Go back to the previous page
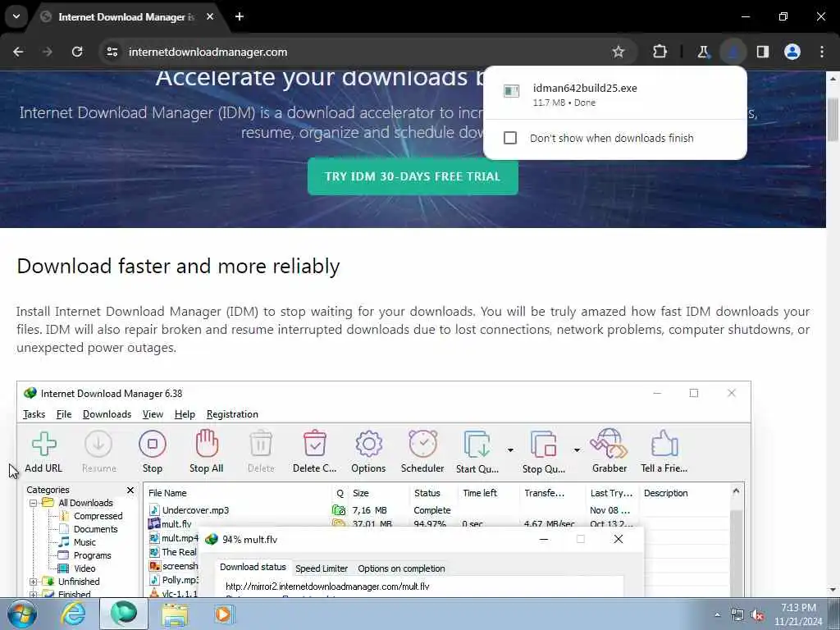This screenshot has width=840, height=630. pyautogui.click(x=18, y=52)
